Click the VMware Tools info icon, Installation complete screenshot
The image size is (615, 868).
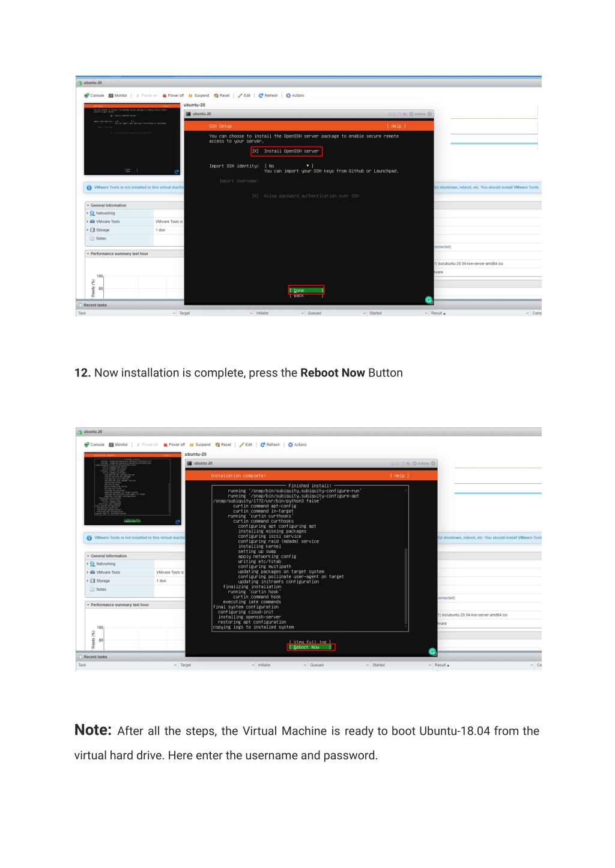coord(89,538)
